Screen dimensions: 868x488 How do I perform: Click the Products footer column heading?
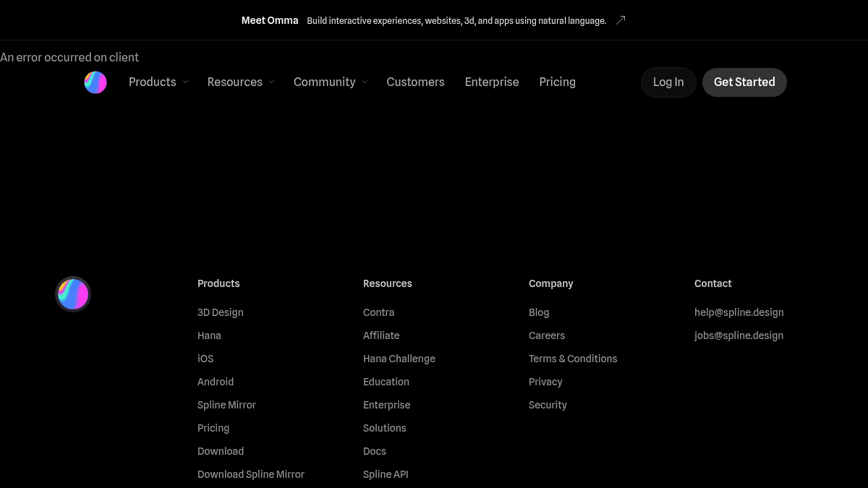218,283
